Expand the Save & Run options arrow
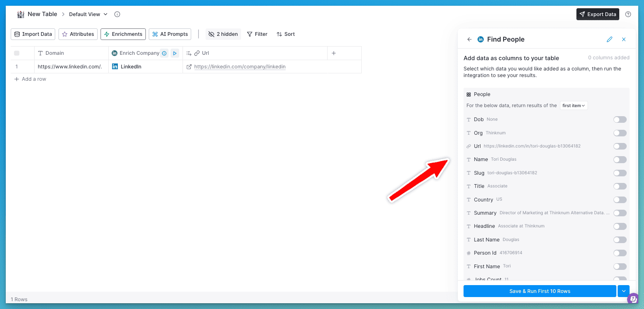Image resolution: width=644 pixels, height=309 pixels. [623, 291]
